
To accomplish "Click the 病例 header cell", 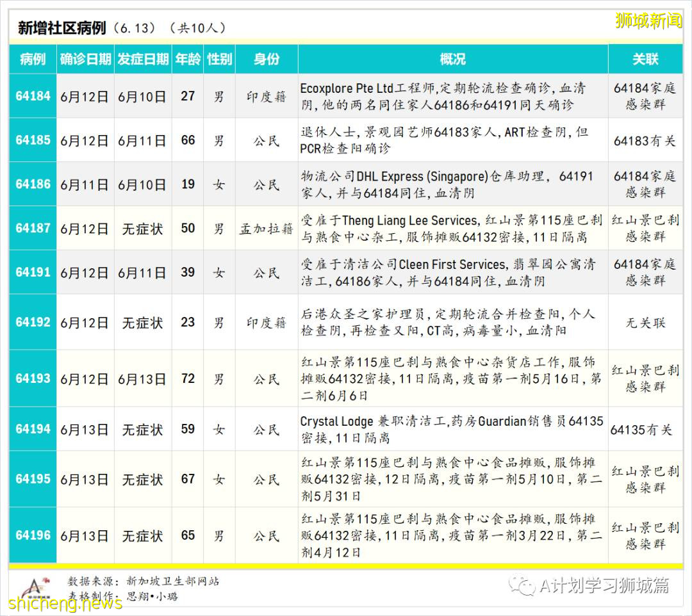I will (x=32, y=59).
